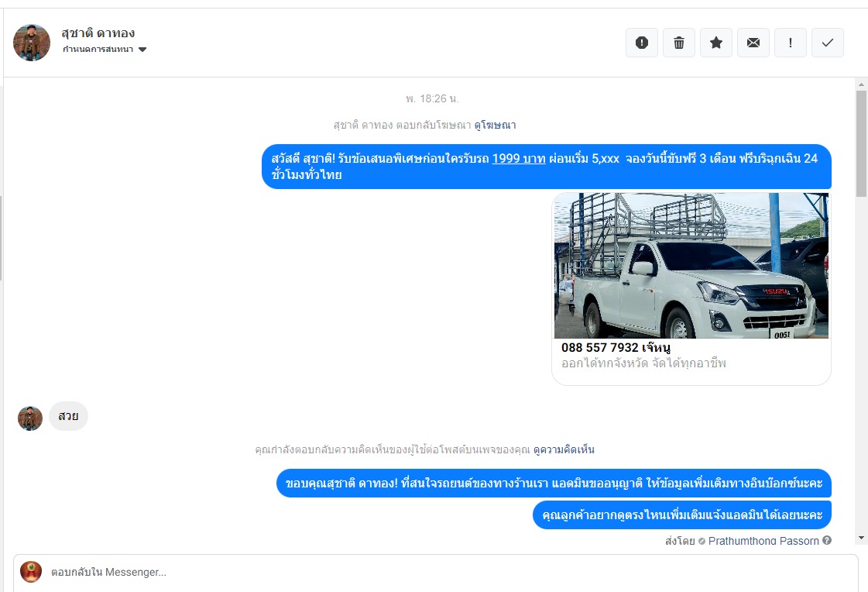Star this conversation
Image resolution: width=868 pixels, height=592 pixels.
(715, 43)
